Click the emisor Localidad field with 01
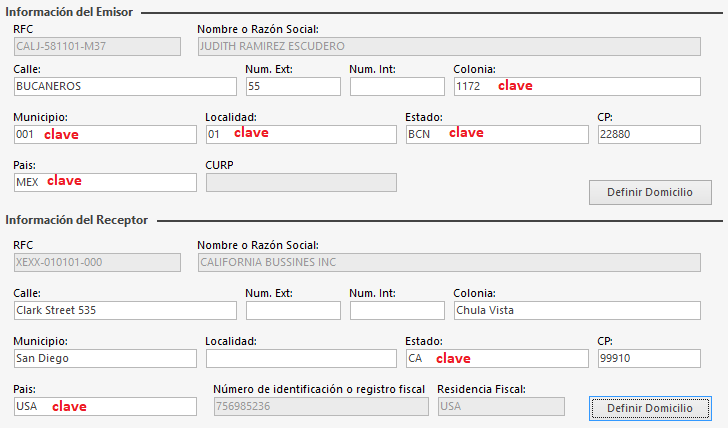728x428 pixels. click(300, 134)
